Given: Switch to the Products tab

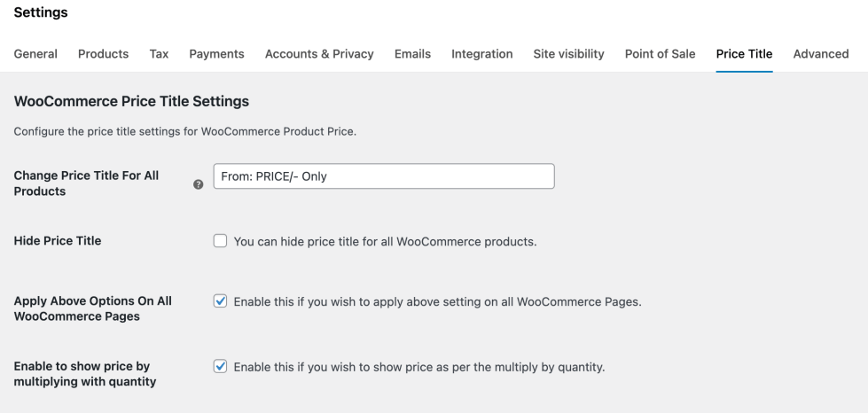Looking at the screenshot, I should [103, 54].
